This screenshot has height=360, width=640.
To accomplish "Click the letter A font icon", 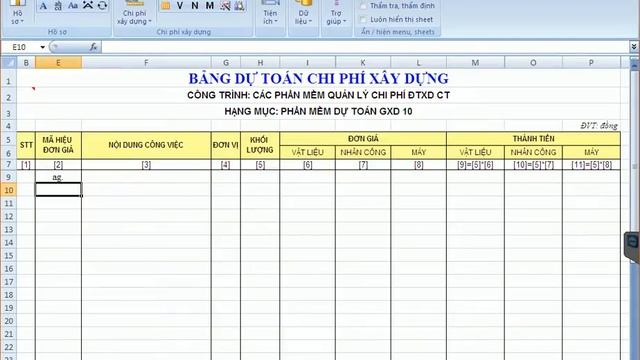I will point(43,6).
